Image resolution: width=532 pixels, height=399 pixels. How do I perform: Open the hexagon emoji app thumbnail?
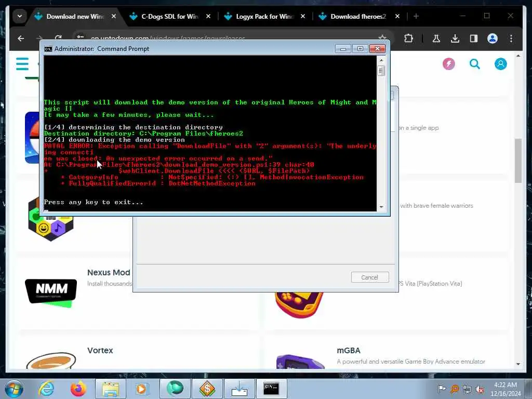[51, 219]
